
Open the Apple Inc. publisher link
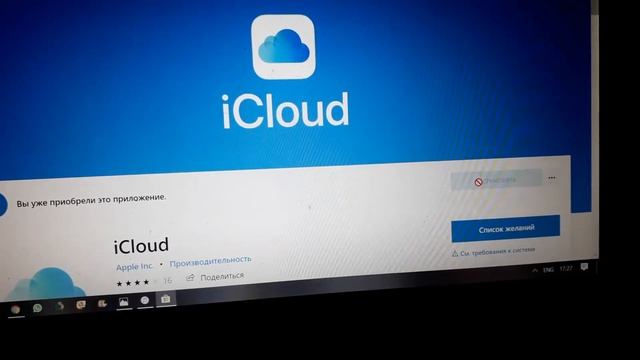click(134, 267)
